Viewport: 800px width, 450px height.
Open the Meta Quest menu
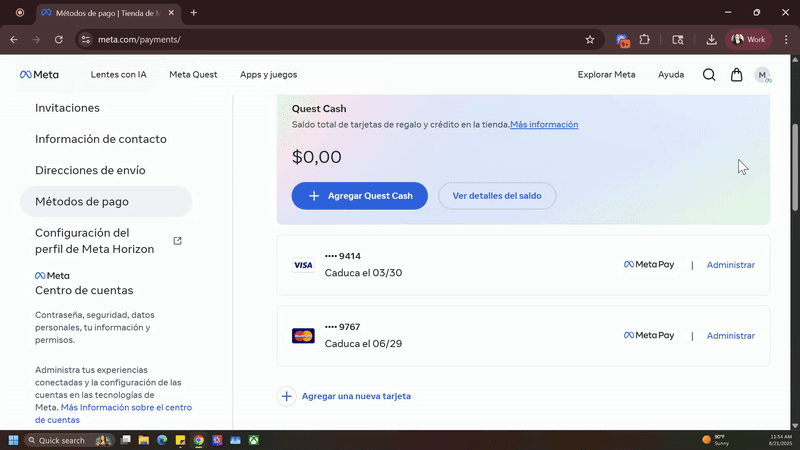(x=193, y=75)
